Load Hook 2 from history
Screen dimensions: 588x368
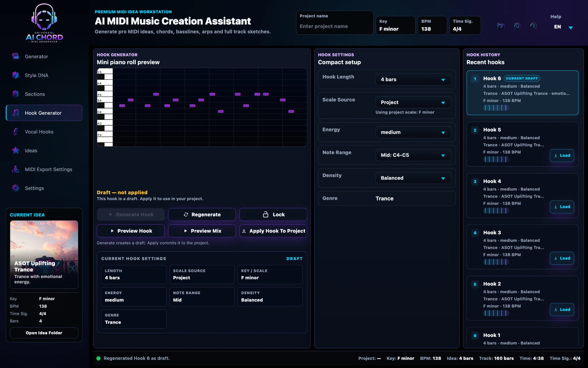pyautogui.click(x=562, y=310)
